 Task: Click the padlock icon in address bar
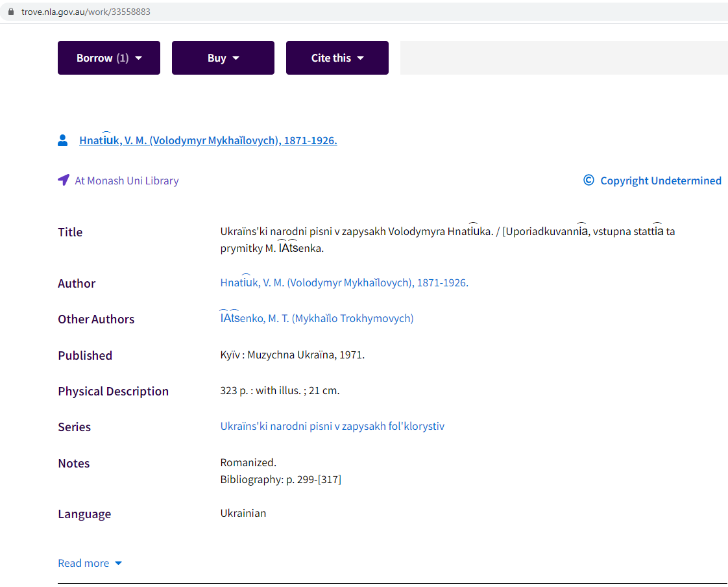10,12
